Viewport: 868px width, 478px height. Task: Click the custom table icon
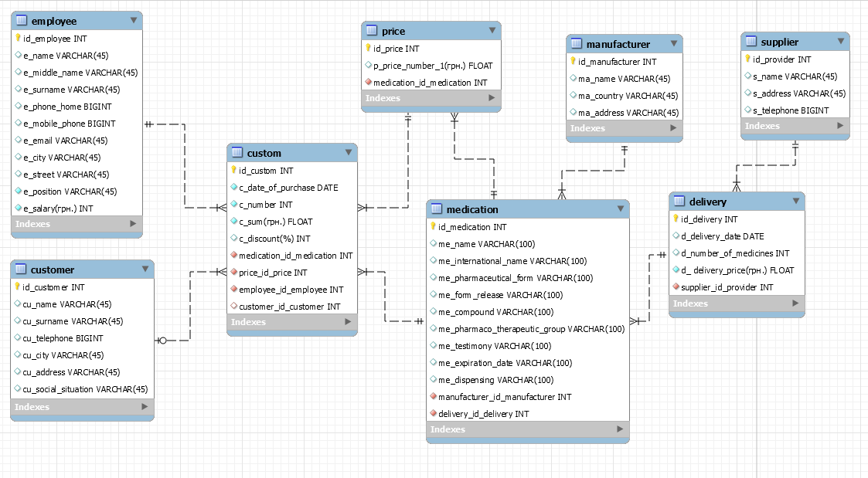click(237, 152)
